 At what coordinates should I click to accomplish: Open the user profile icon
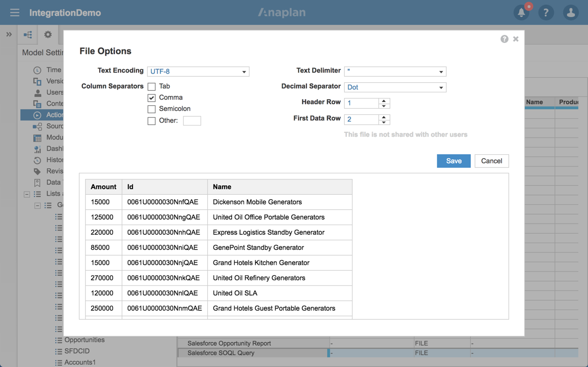(x=571, y=13)
